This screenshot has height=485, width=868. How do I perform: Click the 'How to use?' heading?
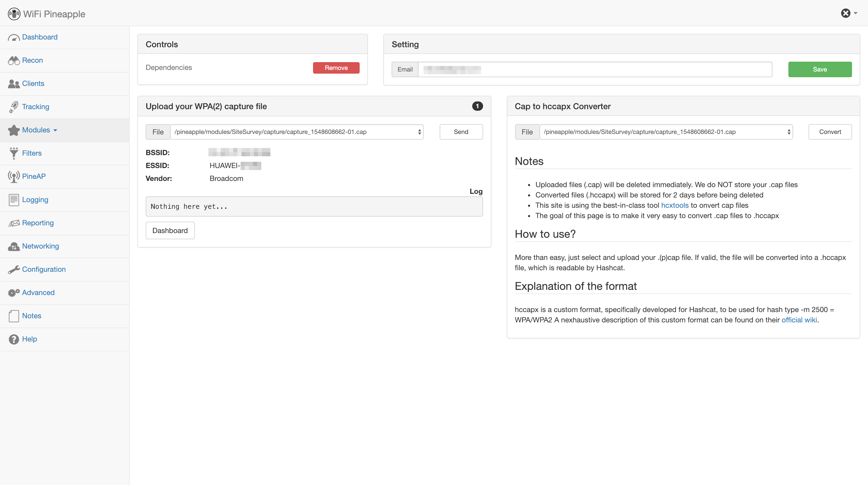pyautogui.click(x=545, y=234)
